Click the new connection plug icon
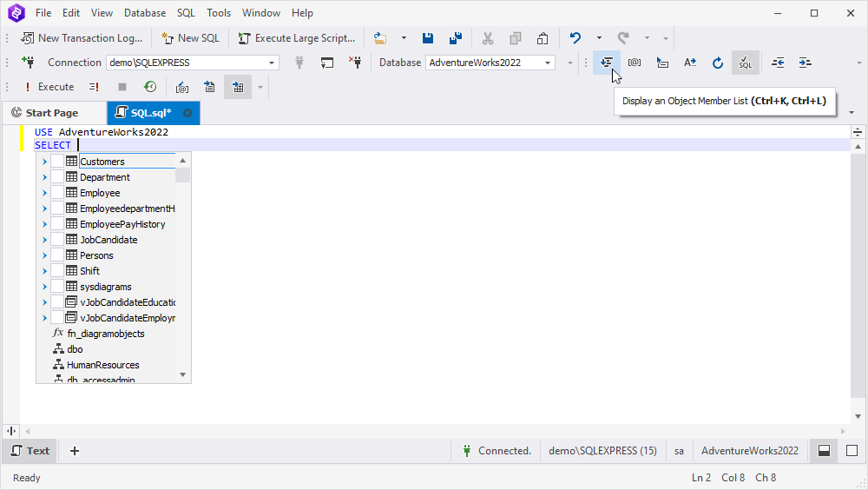Screen dimensions: 868x490 pos(28,62)
